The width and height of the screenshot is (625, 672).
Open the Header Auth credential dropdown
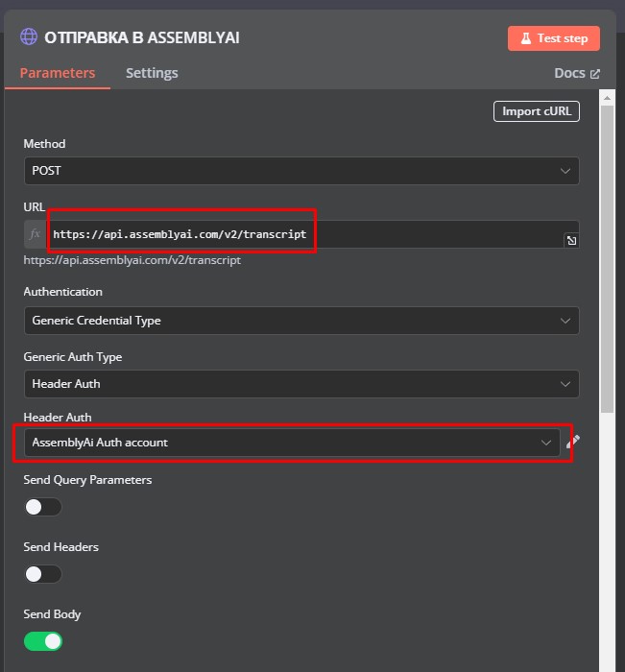[x=292, y=443]
